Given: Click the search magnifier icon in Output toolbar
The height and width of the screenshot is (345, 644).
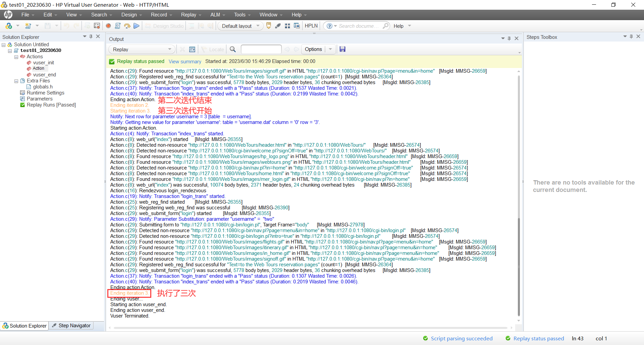Looking at the screenshot, I should (x=233, y=49).
